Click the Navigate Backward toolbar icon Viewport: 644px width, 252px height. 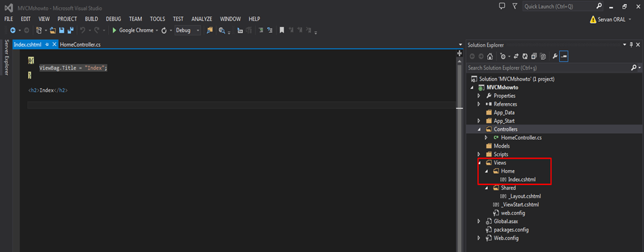(12, 30)
